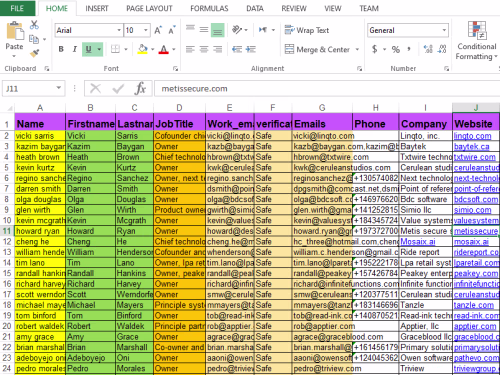Toggle Bold formatting

coord(61,49)
